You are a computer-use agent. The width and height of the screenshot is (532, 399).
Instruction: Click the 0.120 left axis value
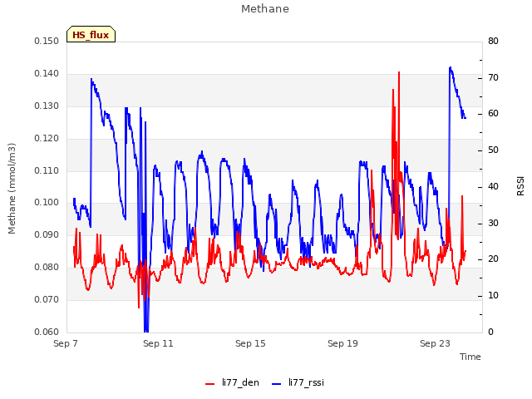[x=47, y=139]
